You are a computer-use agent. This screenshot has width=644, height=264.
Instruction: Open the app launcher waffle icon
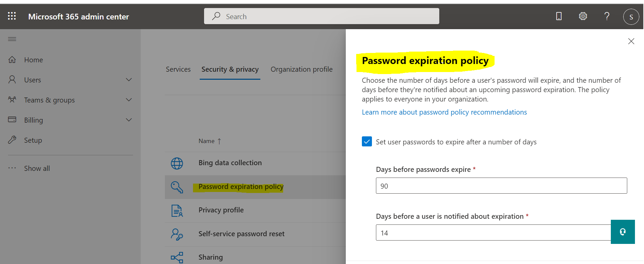[12, 16]
